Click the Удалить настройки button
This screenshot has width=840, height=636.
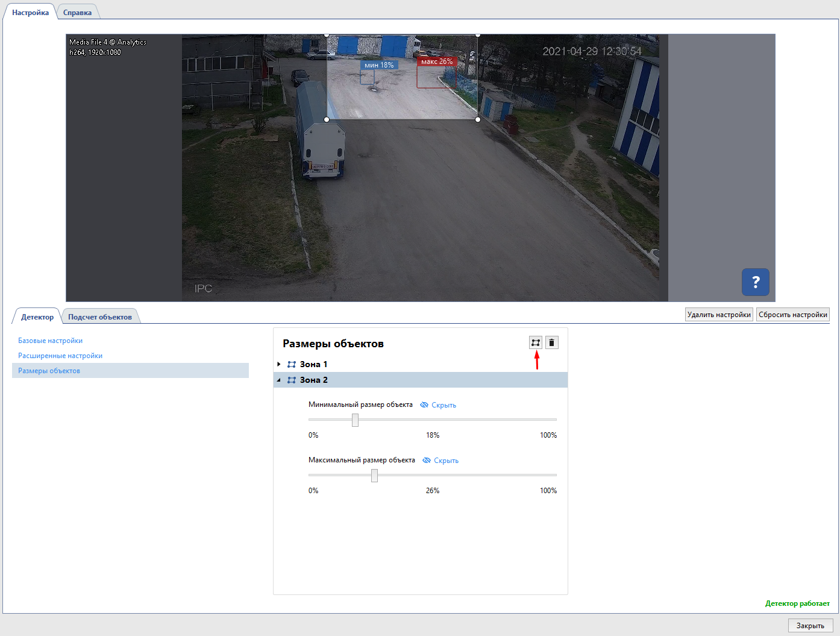click(719, 315)
